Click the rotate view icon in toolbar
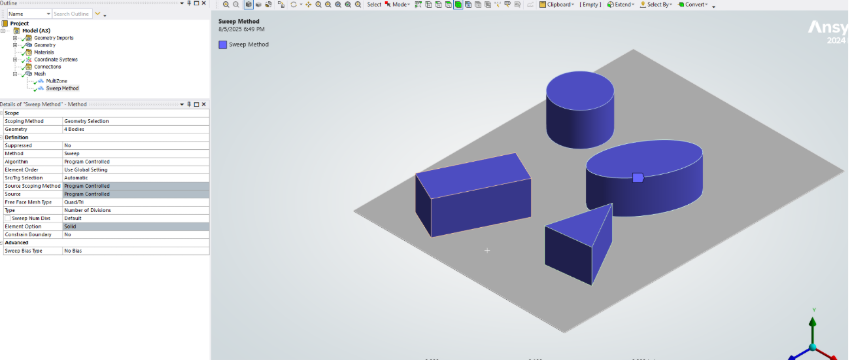 (293, 4)
